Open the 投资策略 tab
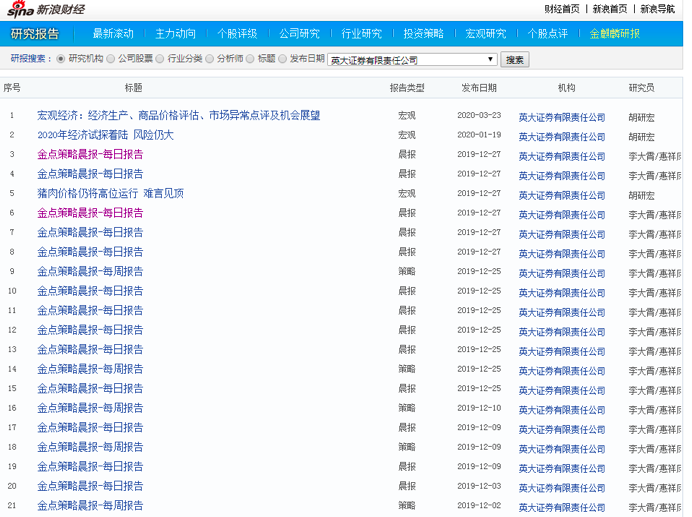 click(423, 34)
